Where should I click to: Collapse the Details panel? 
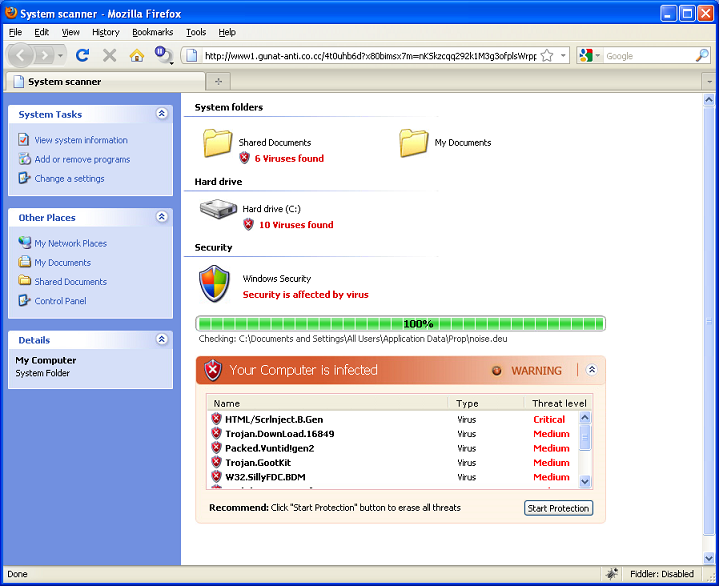point(162,340)
